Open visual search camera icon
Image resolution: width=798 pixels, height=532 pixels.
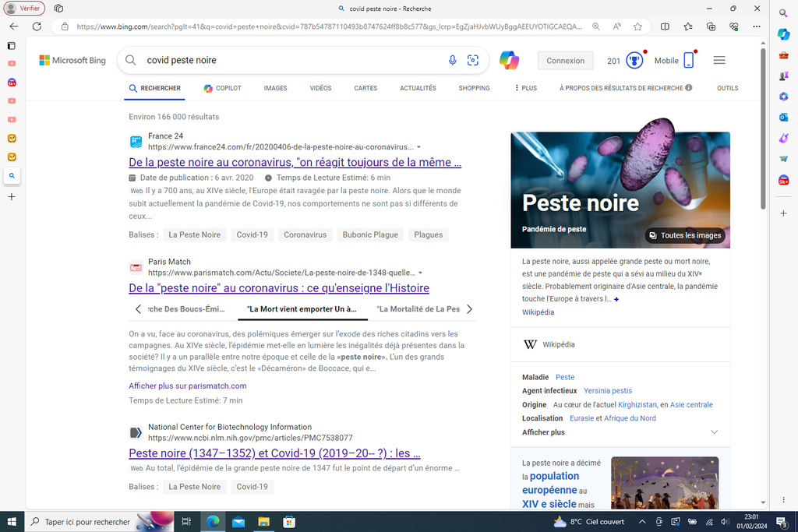(x=472, y=61)
